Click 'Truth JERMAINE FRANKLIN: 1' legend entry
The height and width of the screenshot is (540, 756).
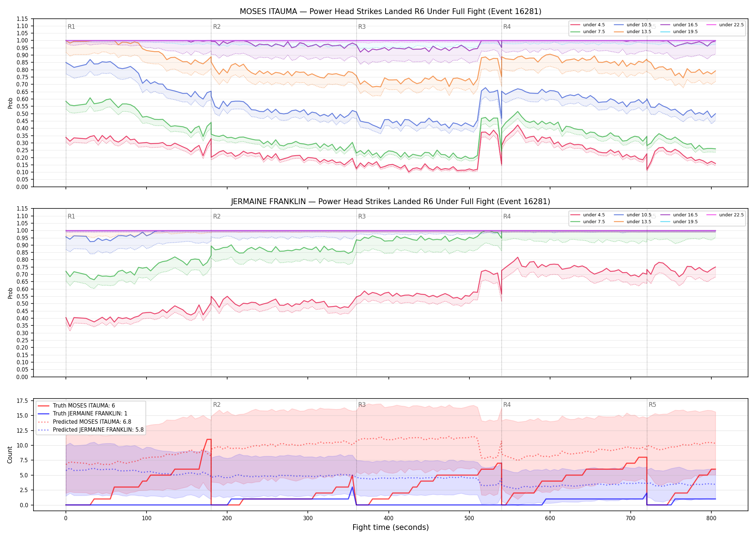click(82, 414)
